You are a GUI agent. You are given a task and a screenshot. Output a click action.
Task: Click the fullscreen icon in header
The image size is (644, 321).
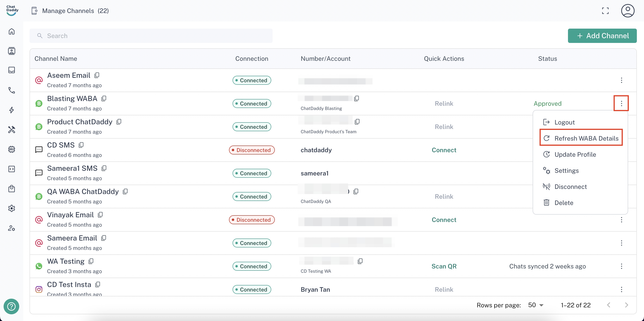point(605,11)
